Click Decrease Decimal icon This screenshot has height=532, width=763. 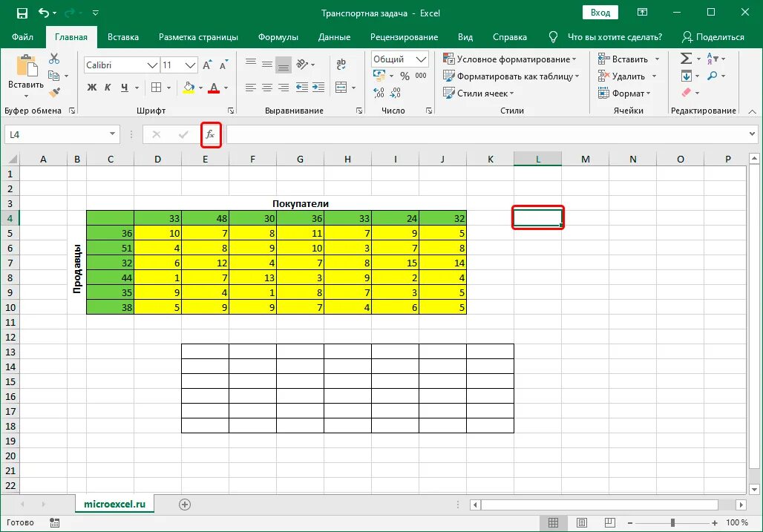(396, 93)
